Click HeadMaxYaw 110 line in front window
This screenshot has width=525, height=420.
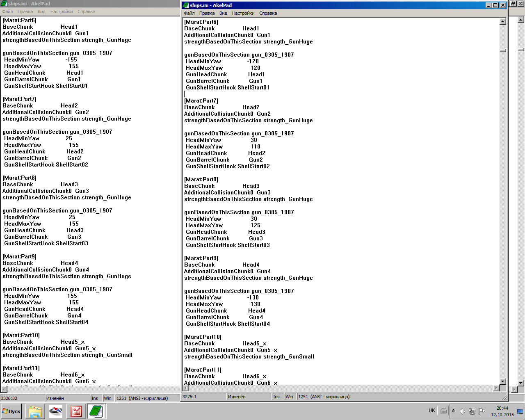223,146
